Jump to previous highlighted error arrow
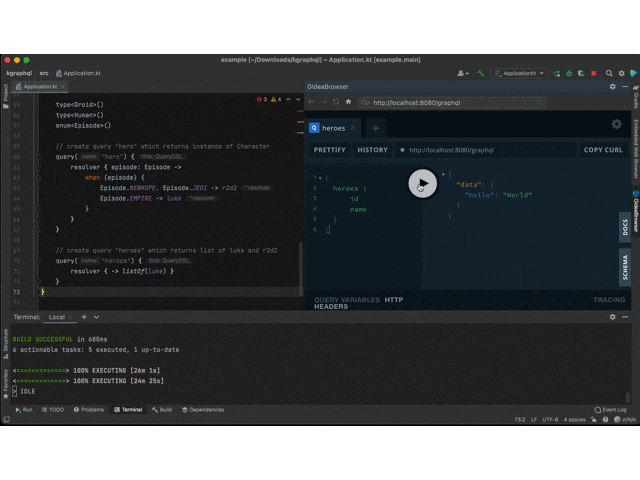This screenshot has width=640, height=480. [x=288, y=99]
